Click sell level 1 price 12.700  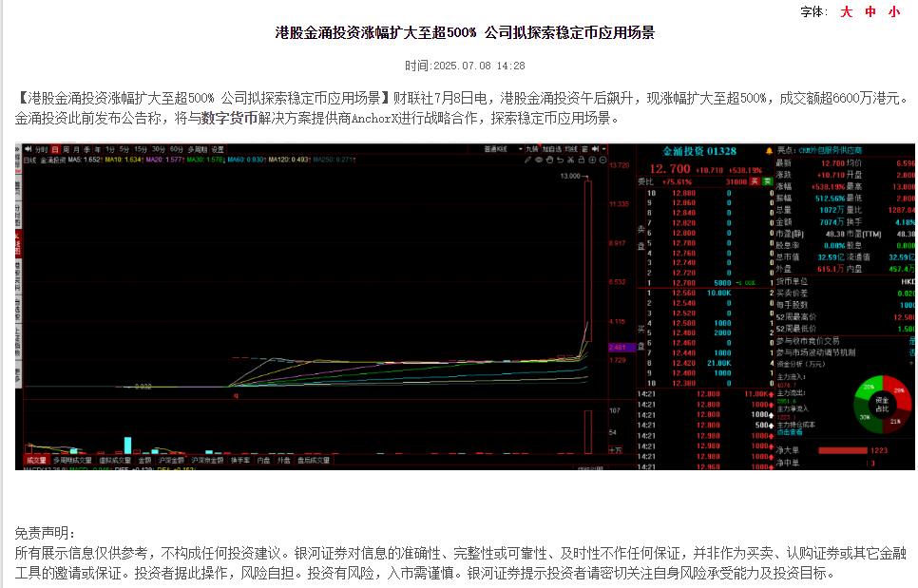[x=684, y=282]
